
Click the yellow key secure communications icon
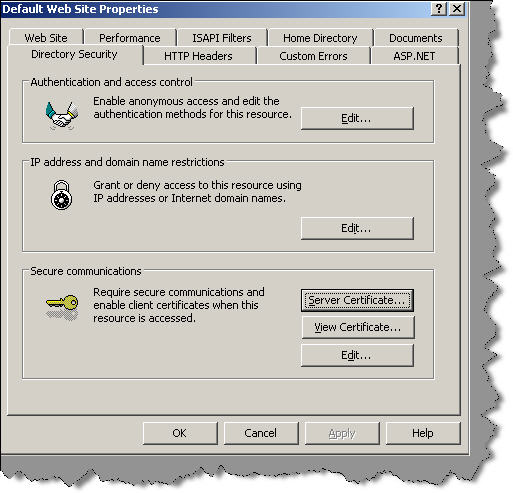tap(62, 307)
